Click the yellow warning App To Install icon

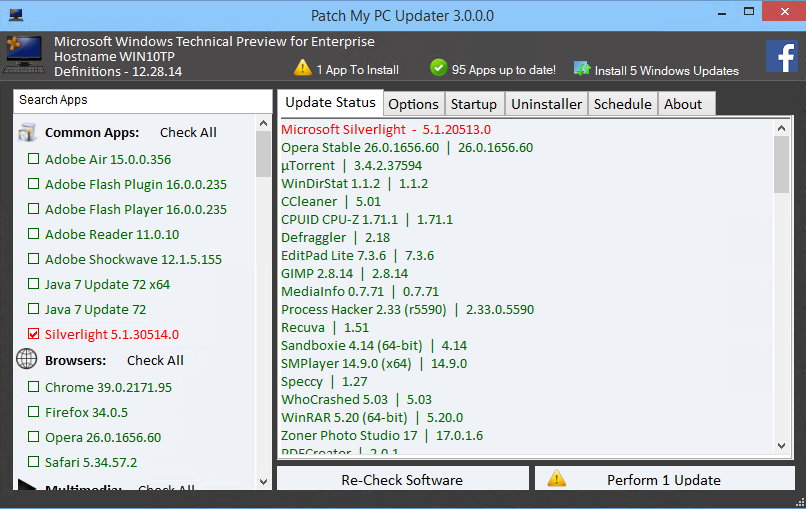303,68
